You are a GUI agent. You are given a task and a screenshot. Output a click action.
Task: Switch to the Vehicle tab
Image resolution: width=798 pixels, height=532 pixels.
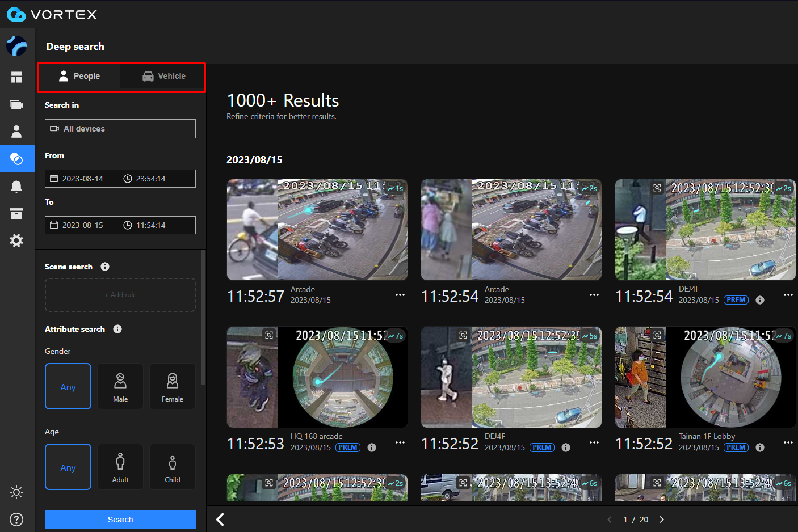163,77
